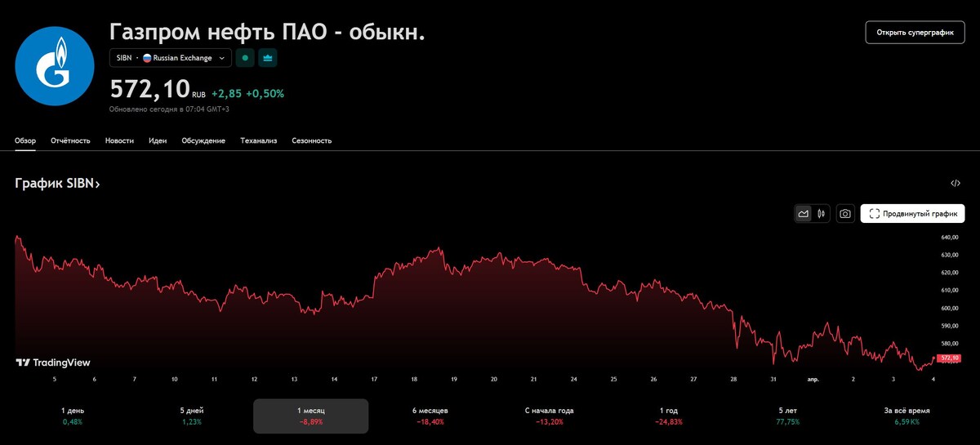Open the Новости tab
The height and width of the screenshot is (445, 980).
coord(119,140)
